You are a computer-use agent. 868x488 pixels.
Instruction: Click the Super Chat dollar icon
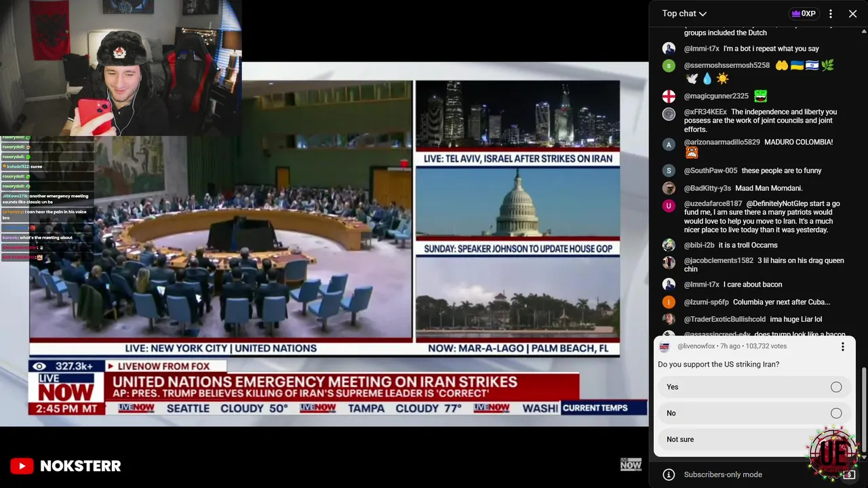849,474
